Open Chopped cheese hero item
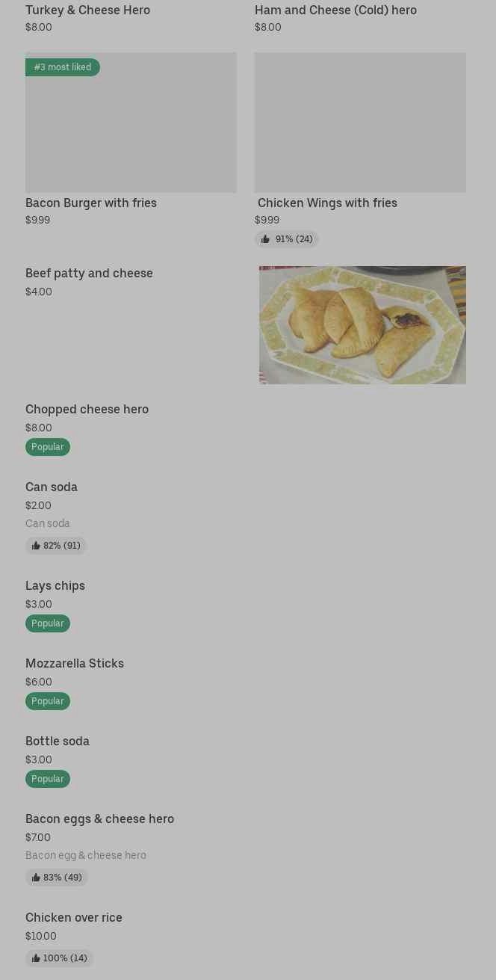 [87, 409]
